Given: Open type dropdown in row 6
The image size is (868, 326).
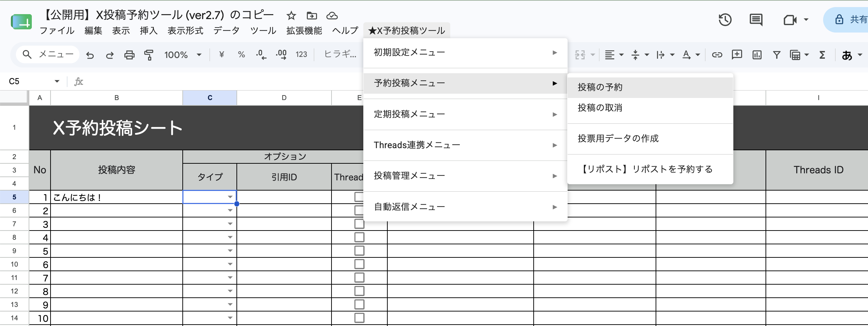Looking at the screenshot, I should (x=230, y=210).
